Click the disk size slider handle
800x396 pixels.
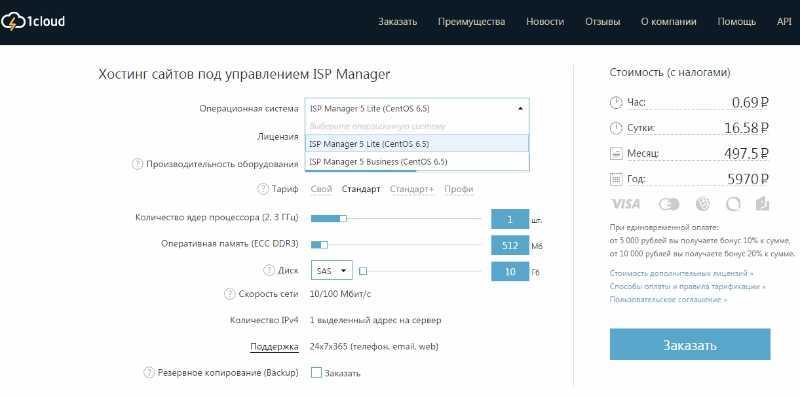(363, 271)
